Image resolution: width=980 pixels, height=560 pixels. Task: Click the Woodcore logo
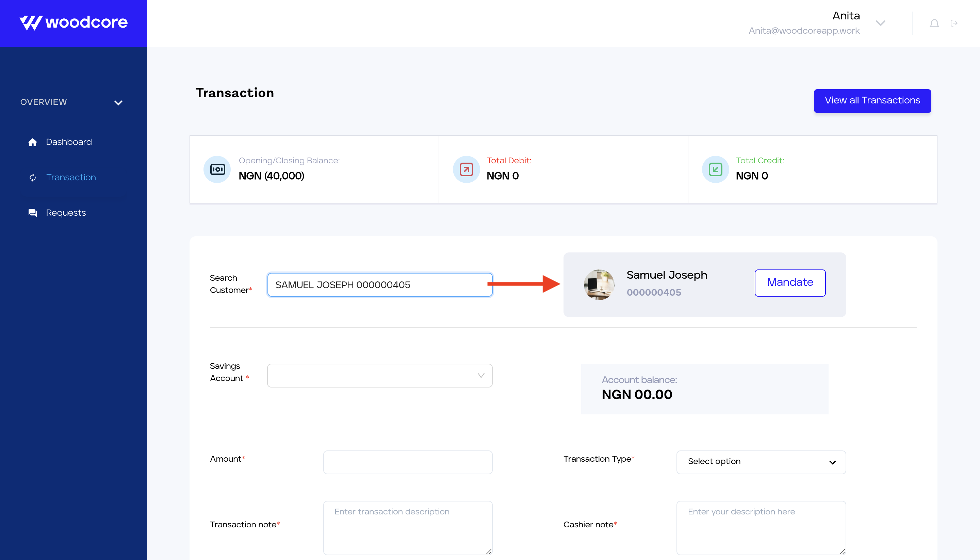pyautogui.click(x=73, y=23)
